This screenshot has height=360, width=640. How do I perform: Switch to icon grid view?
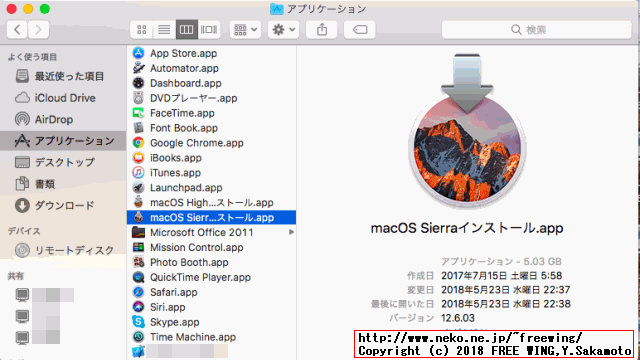(142, 29)
